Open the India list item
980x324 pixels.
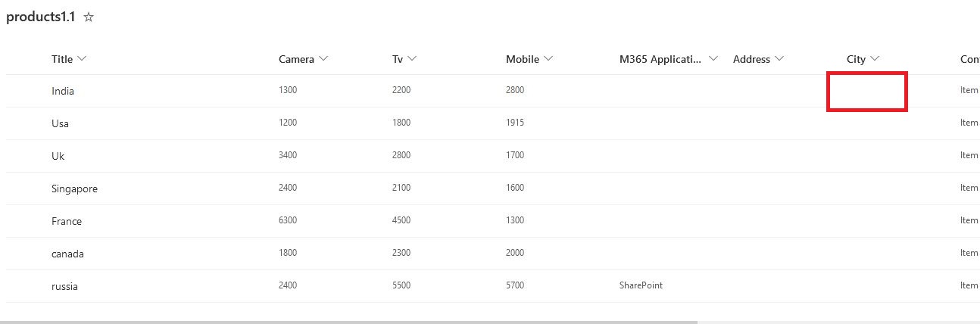[63, 91]
